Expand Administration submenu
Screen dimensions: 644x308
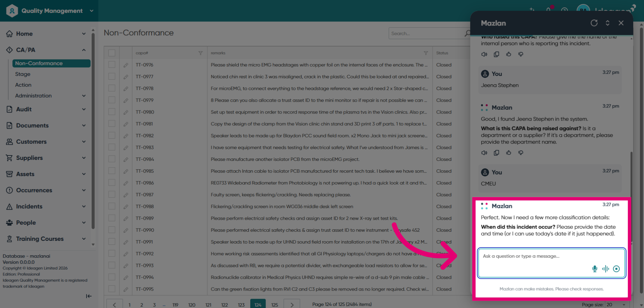(84, 96)
